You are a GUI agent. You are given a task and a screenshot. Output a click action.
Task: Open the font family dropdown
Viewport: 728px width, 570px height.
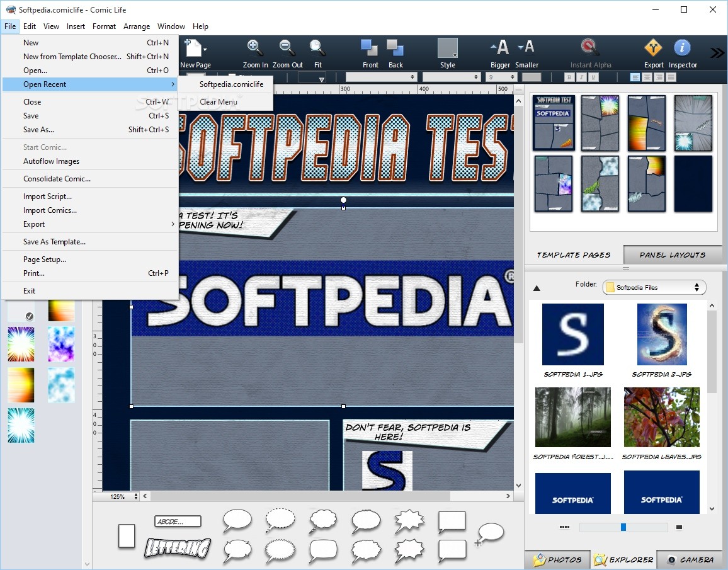381,77
